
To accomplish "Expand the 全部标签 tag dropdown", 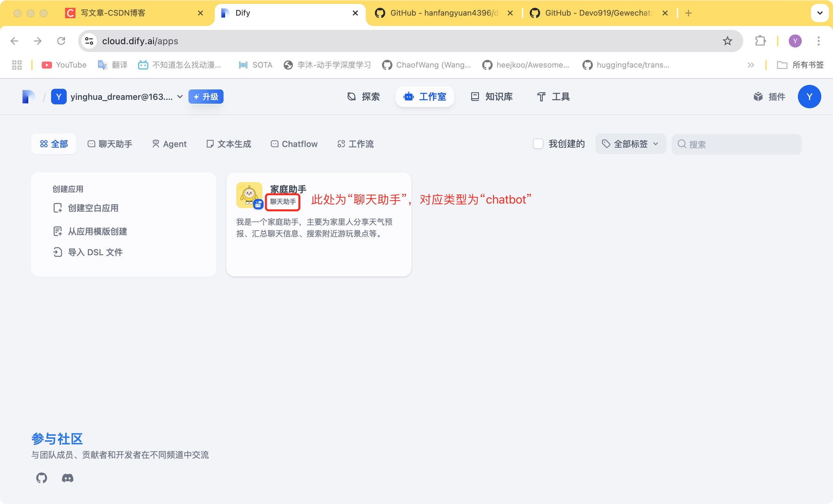I will point(631,144).
